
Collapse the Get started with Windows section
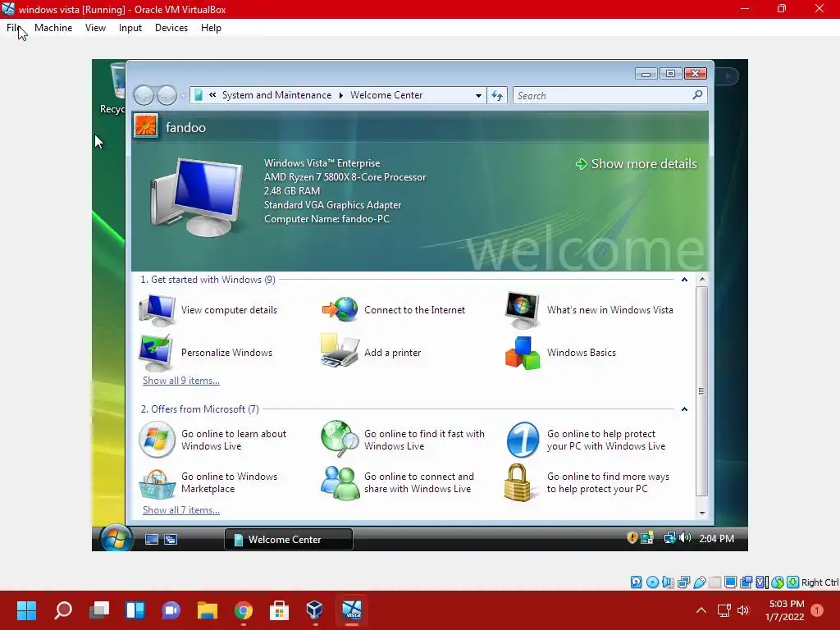pos(684,280)
